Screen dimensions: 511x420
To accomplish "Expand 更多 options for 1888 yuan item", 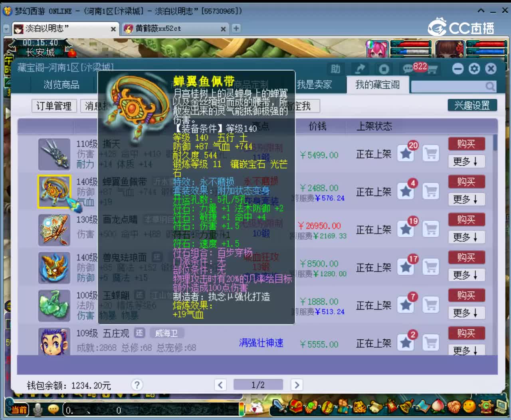I will [x=466, y=313].
